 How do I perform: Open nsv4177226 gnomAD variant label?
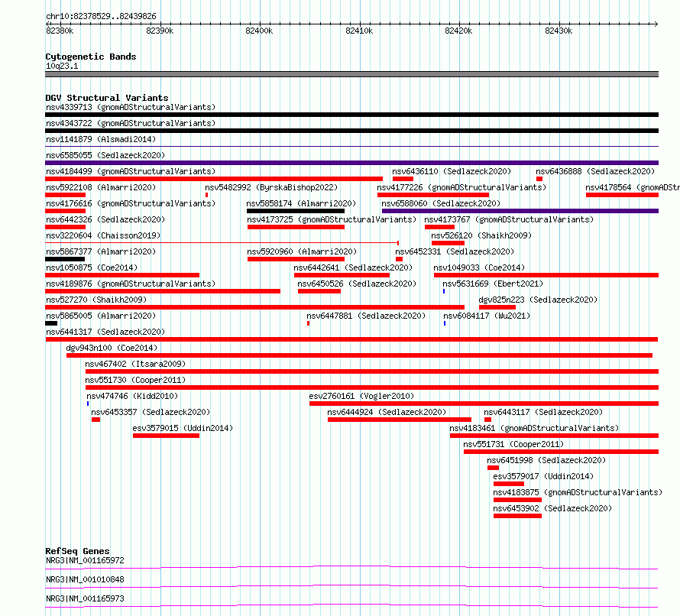[x=461, y=187]
